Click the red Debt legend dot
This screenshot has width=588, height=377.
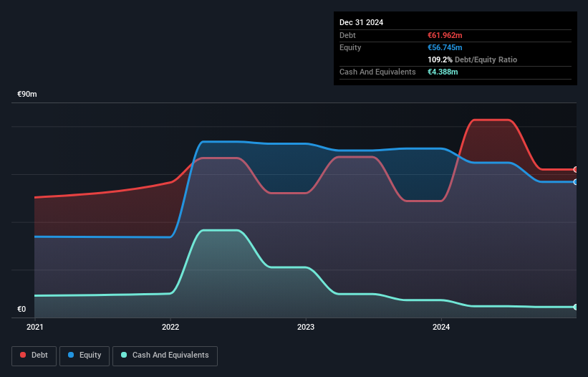(23, 355)
